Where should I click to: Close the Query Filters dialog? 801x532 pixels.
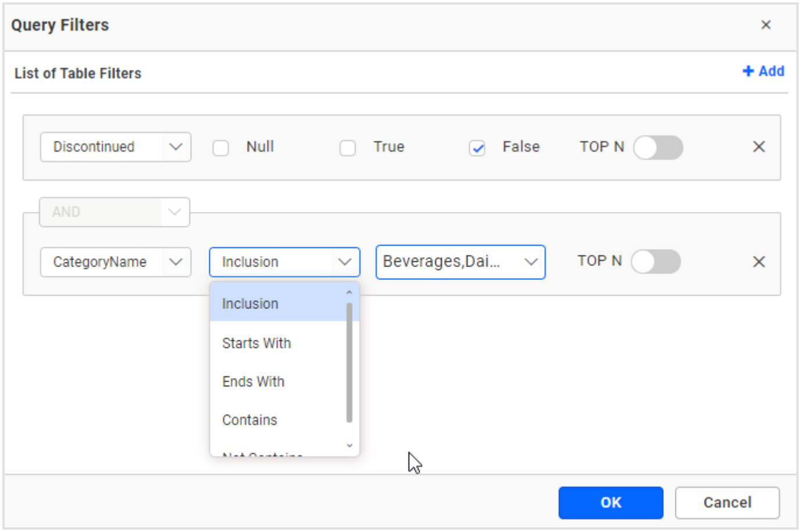coord(766,25)
